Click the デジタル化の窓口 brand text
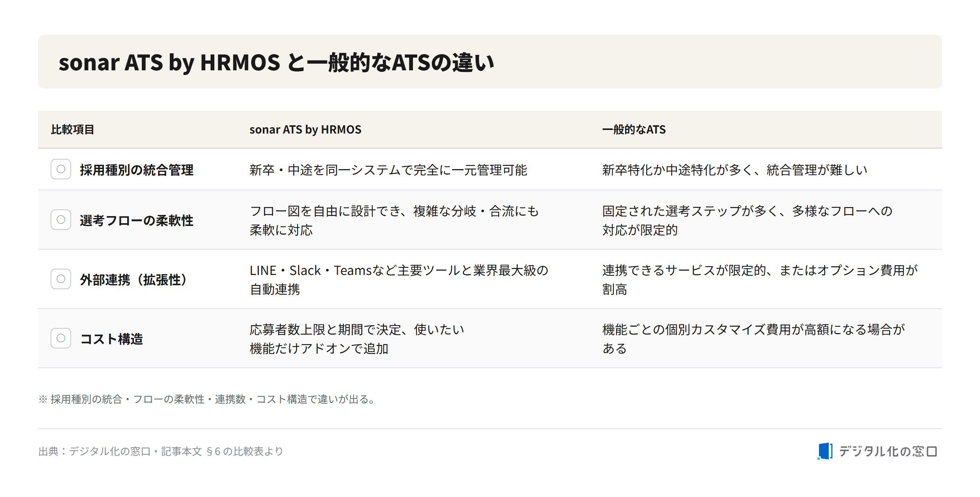 tap(888, 451)
